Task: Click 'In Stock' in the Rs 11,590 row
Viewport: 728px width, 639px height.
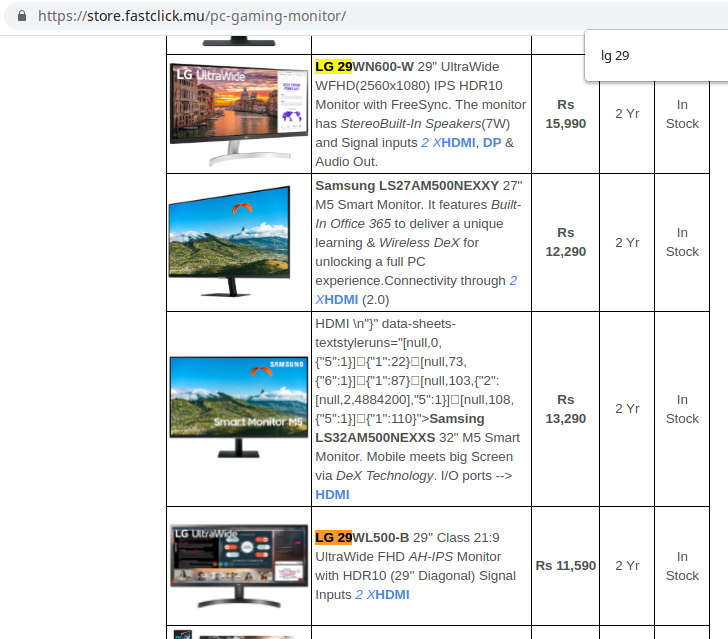Action: (682, 566)
